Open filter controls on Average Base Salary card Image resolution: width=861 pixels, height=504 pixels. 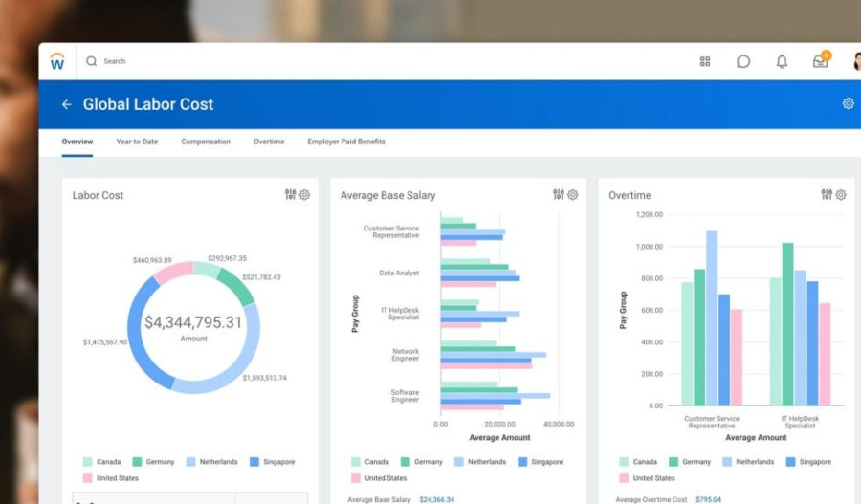point(559,195)
